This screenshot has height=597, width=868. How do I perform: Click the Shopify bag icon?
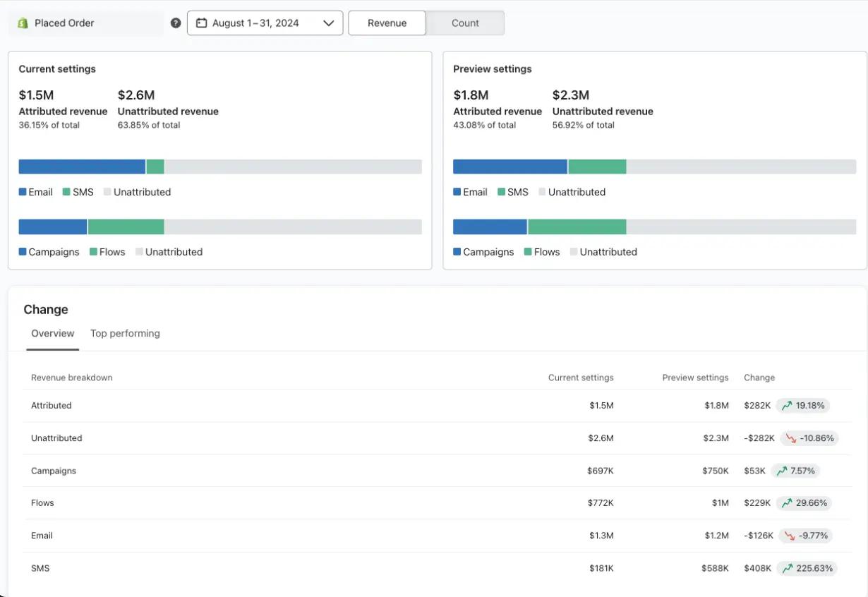click(x=23, y=23)
